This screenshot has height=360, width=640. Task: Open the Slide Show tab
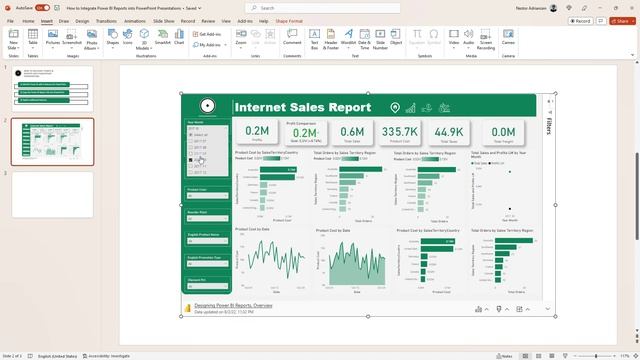tap(164, 21)
